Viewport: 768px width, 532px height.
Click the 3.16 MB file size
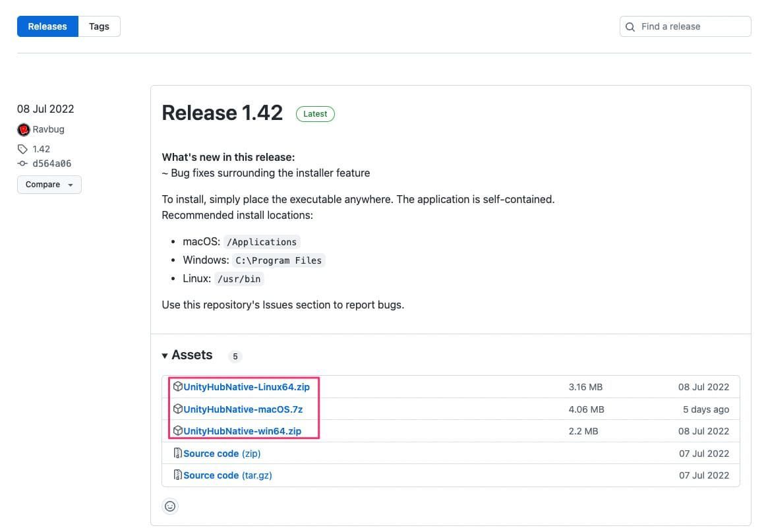coord(585,387)
